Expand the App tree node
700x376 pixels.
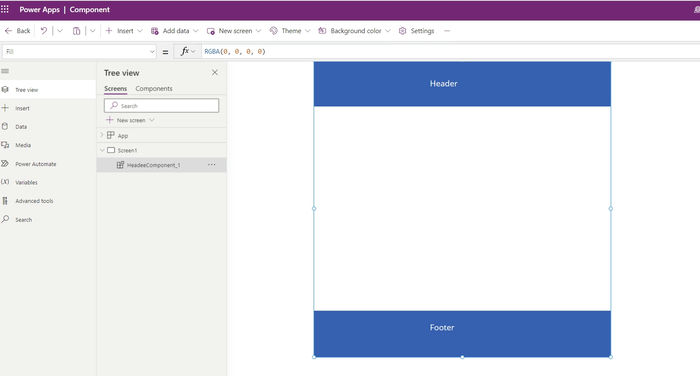[x=101, y=135]
